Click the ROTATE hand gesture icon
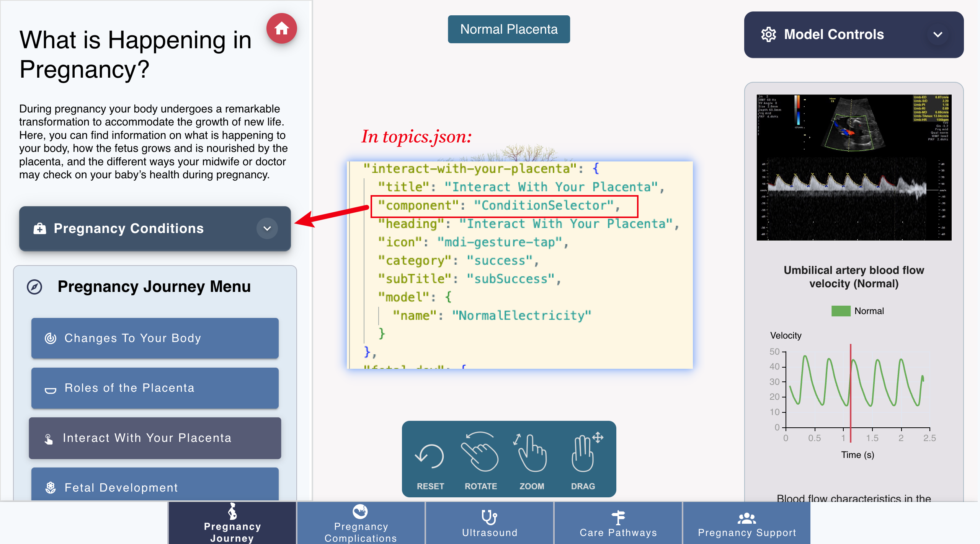The height and width of the screenshot is (544, 980). tap(480, 452)
